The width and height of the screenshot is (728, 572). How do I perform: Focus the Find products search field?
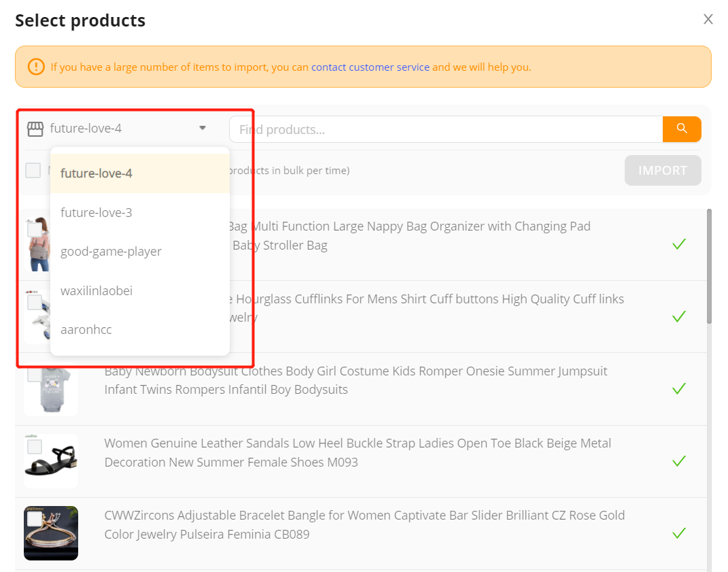[446, 129]
